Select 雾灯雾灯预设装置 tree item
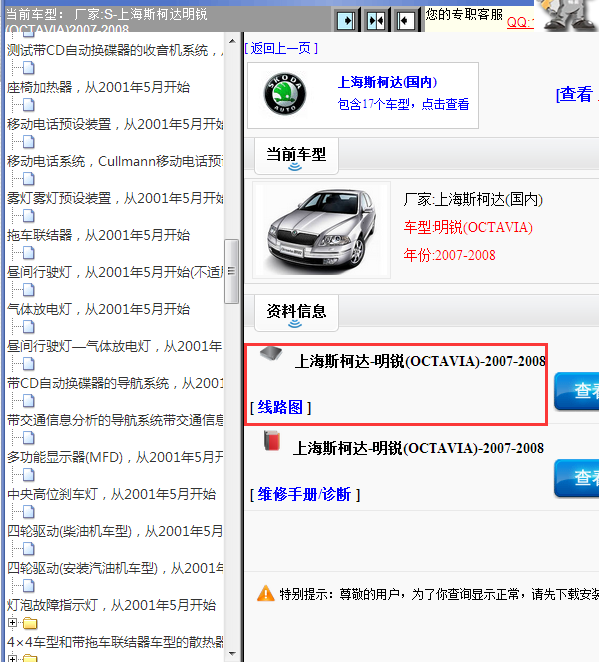This screenshot has width=599, height=662. tap(115, 198)
